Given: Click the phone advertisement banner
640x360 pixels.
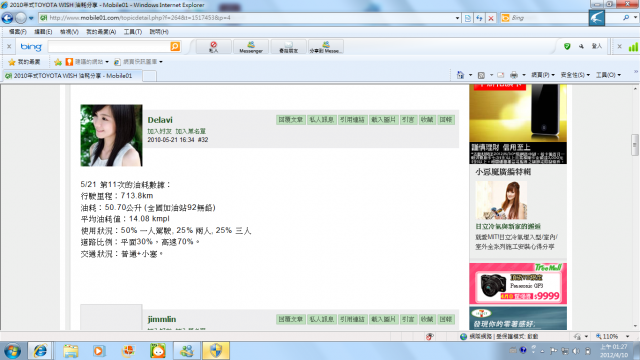Looking at the screenshot, I should [x=518, y=124].
